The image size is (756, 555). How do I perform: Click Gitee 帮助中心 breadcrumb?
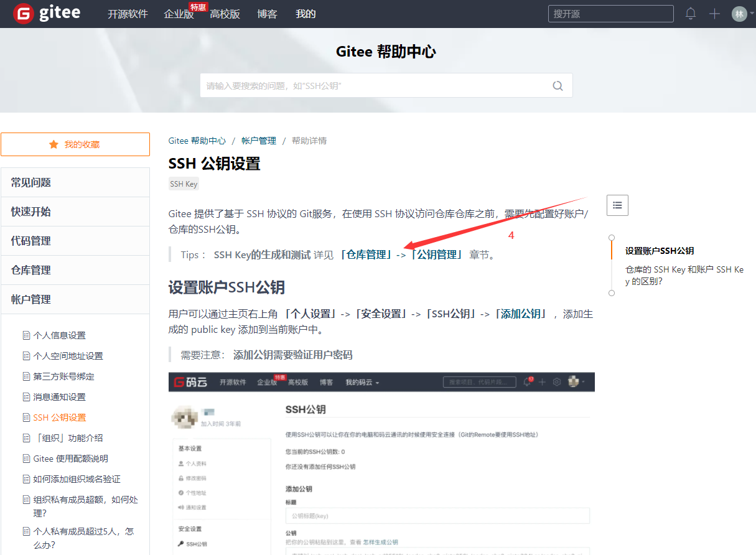[197, 141]
